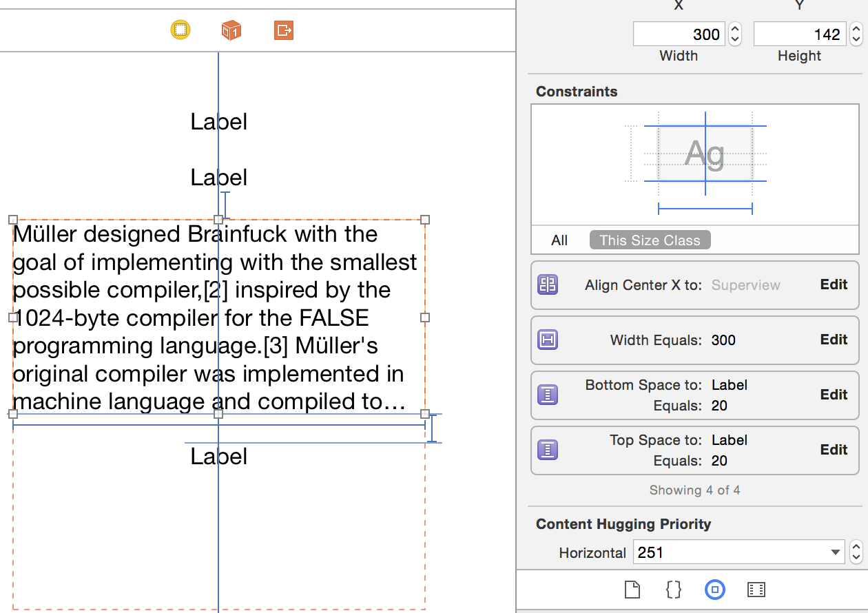Click the Top Space constraint icon
868x613 pixels.
click(x=548, y=450)
